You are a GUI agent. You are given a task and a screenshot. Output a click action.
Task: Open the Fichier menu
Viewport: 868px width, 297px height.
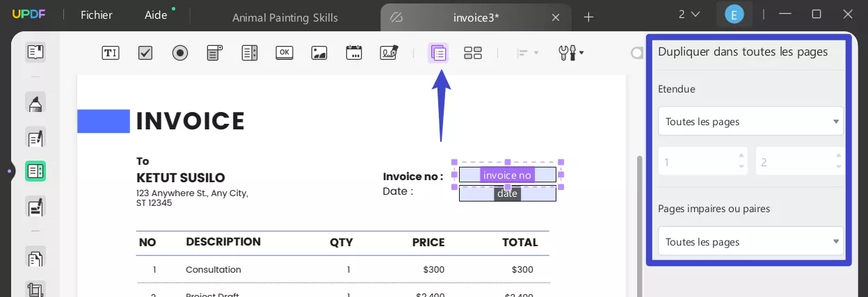coord(96,15)
